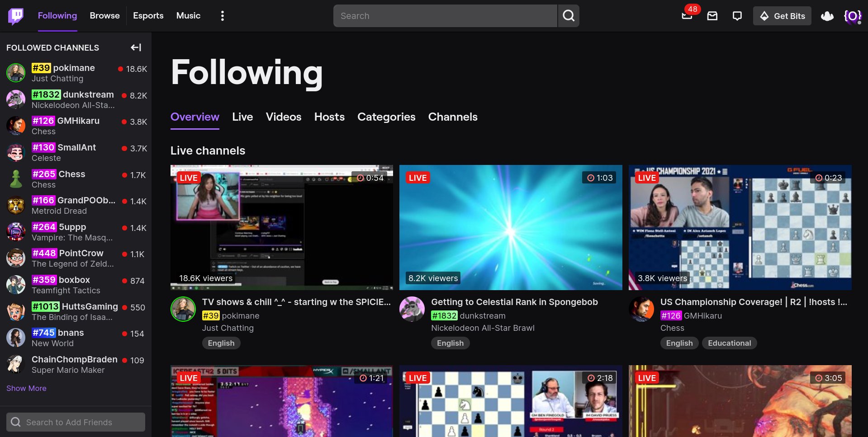Click PointCrow's avatar in the sidebar
The width and height of the screenshot is (868, 437).
[x=16, y=258]
